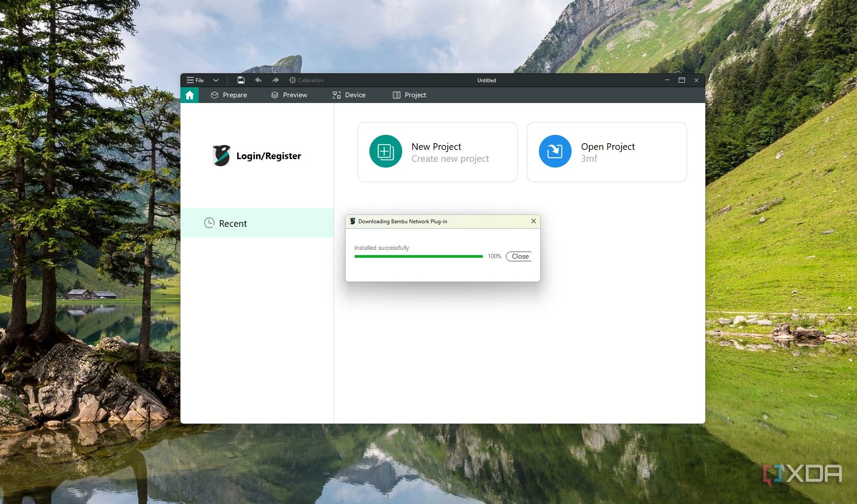Image resolution: width=857 pixels, height=504 pixels.
Task: Expand the dropdown arrow beside File
Action: (x=216, y=80)
